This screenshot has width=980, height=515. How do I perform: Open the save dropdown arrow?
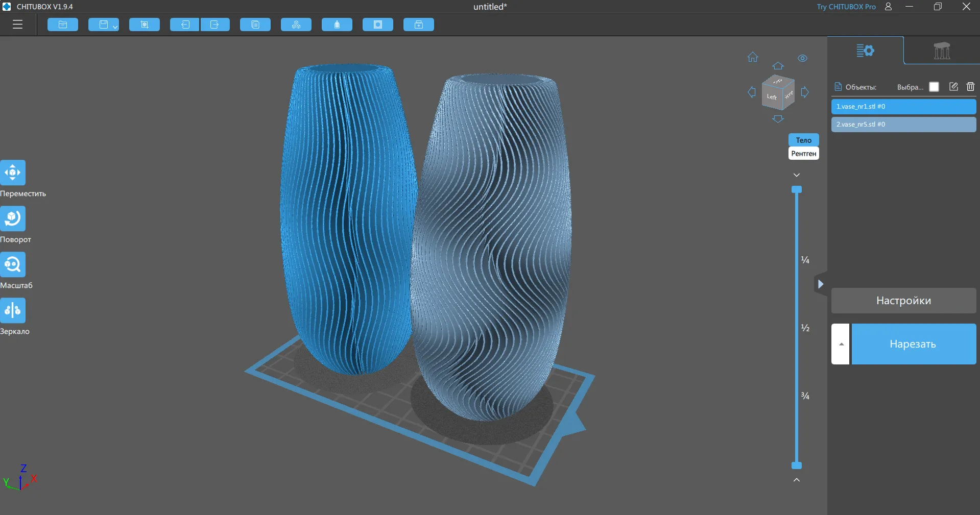click(x=115, y=27)
